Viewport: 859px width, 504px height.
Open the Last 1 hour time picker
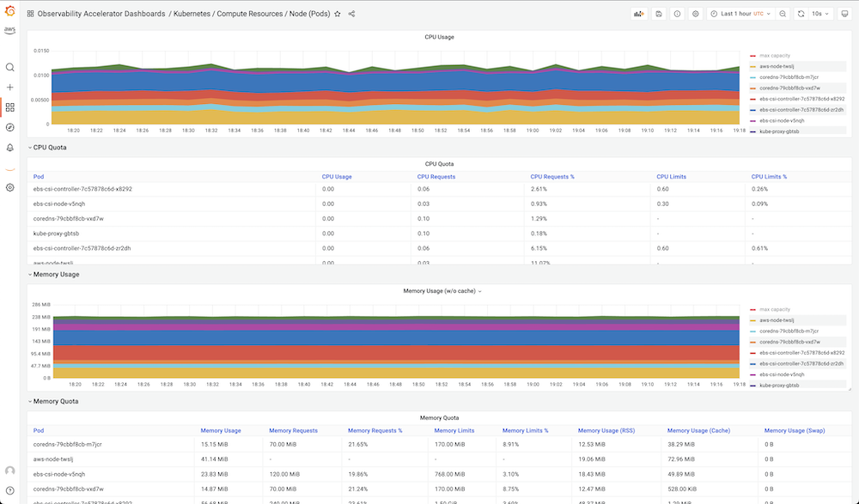[x=740, y=14]
